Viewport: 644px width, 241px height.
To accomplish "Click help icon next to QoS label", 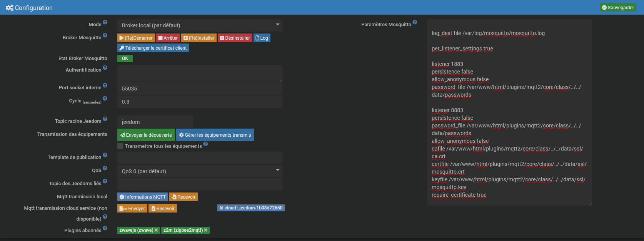I will tap(105, 168).
